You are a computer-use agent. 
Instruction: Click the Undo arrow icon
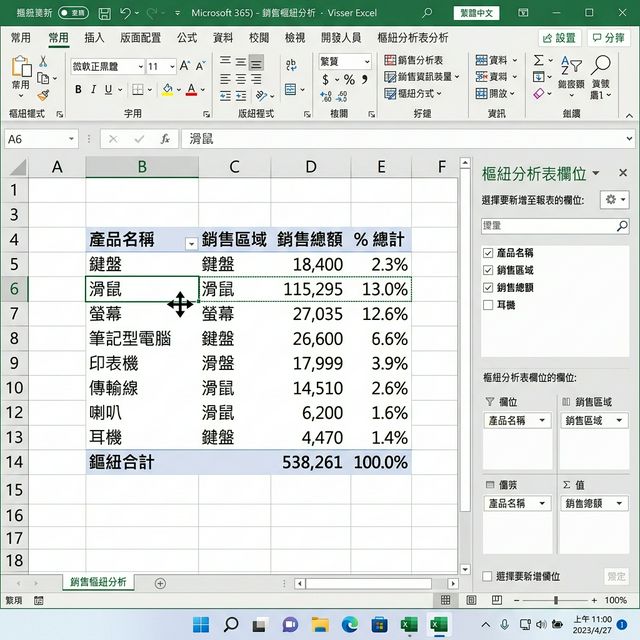(125, 13)
